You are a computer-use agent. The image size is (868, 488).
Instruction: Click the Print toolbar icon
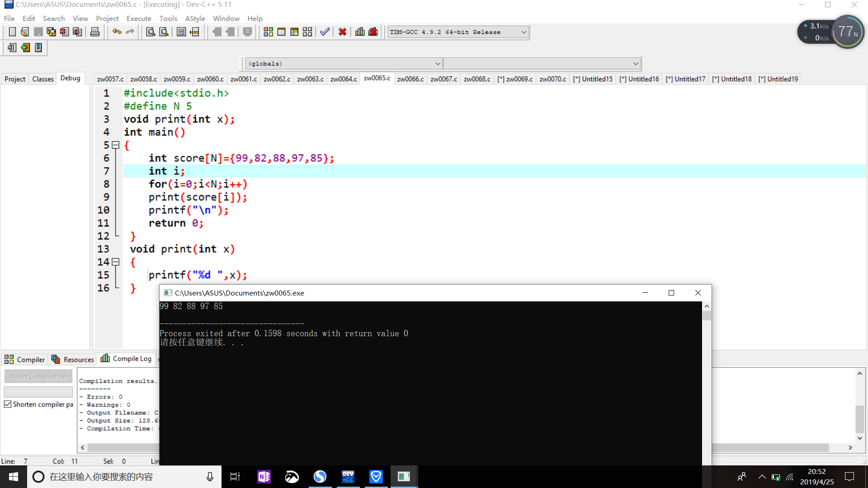(95, 32)
